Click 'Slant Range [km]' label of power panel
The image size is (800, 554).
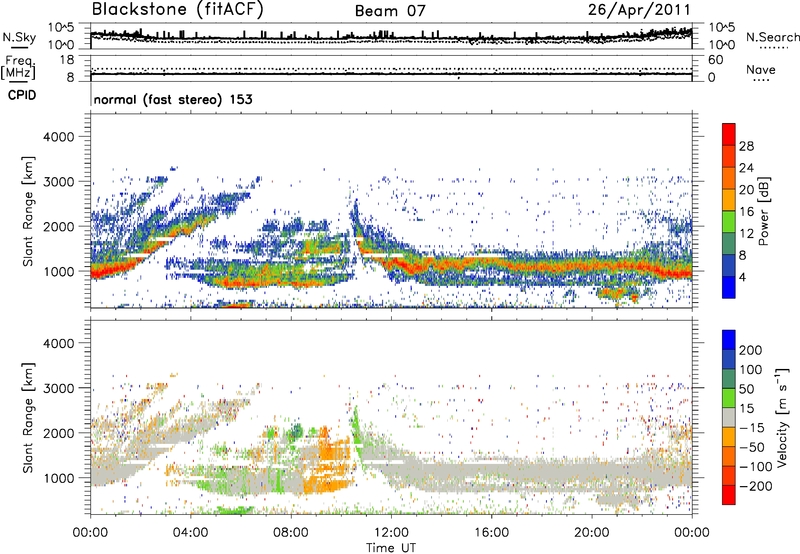[28, 211]
